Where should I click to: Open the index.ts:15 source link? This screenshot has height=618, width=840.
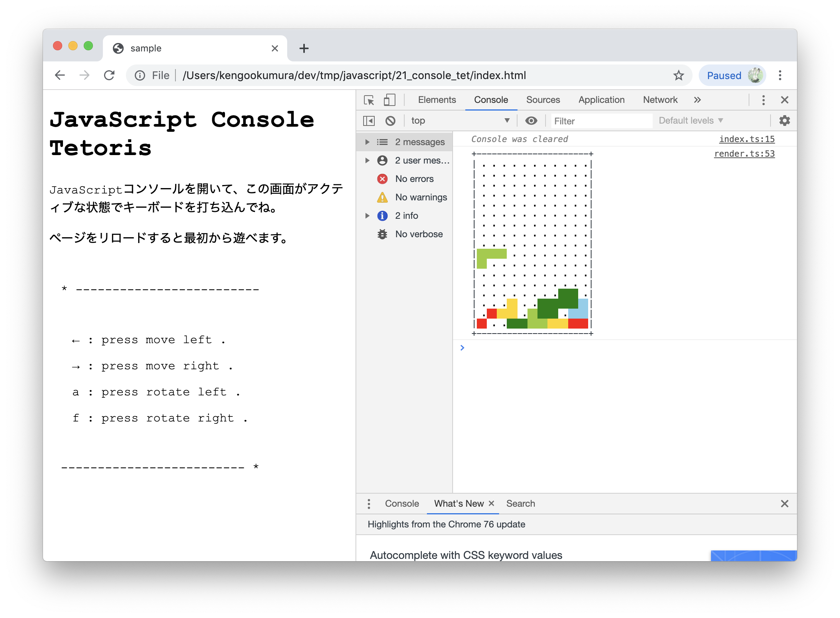[747, 139]
